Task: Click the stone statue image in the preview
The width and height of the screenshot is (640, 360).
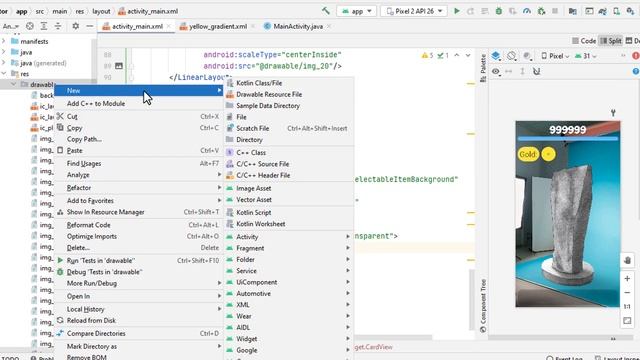Action: (568, 224)
